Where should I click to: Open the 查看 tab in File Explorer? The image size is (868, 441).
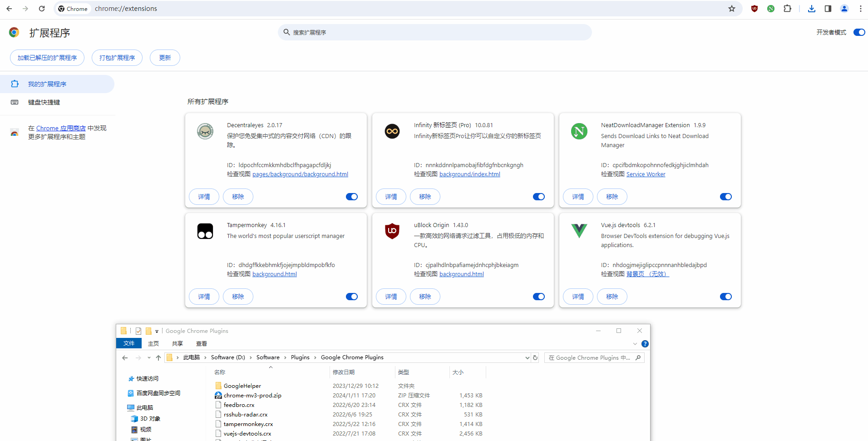202,344
